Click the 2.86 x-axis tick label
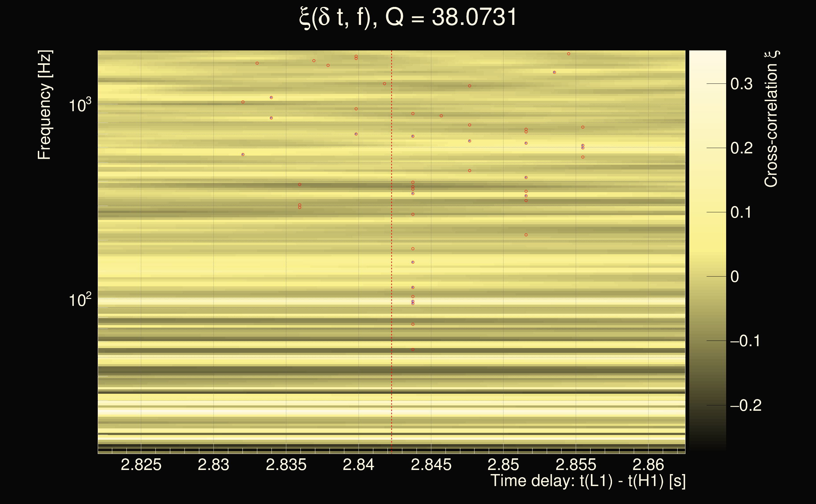Image resolution: width=816 pixels, height=504 pixels. click(648, 465)
